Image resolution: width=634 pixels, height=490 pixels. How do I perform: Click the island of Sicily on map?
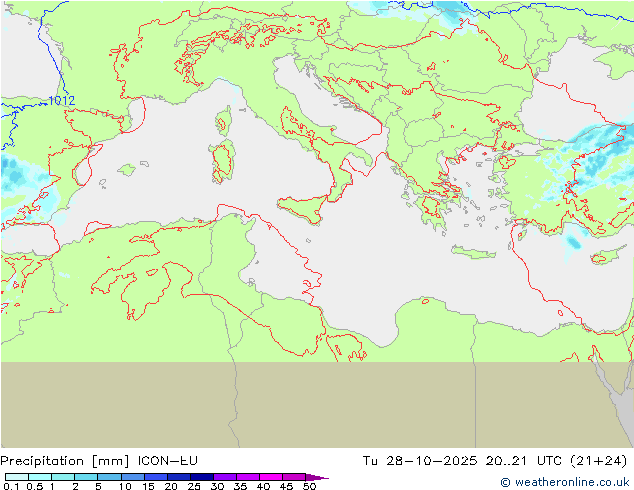point(302,208)
